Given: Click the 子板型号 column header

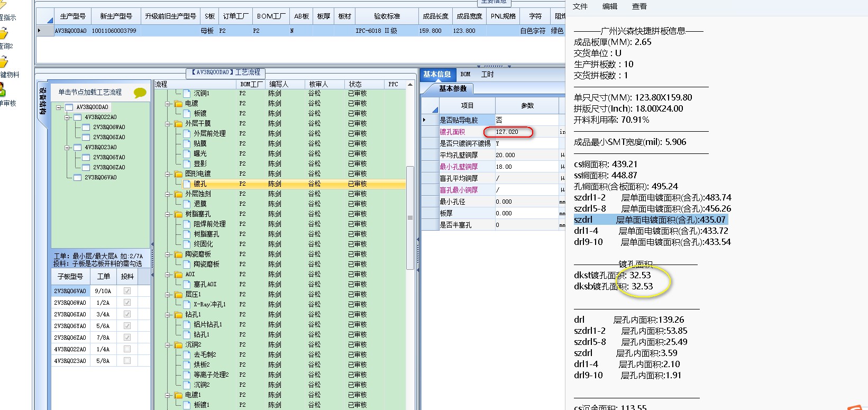Looking at the screenshot, I should pyautogui.click(x=70, y=276).
